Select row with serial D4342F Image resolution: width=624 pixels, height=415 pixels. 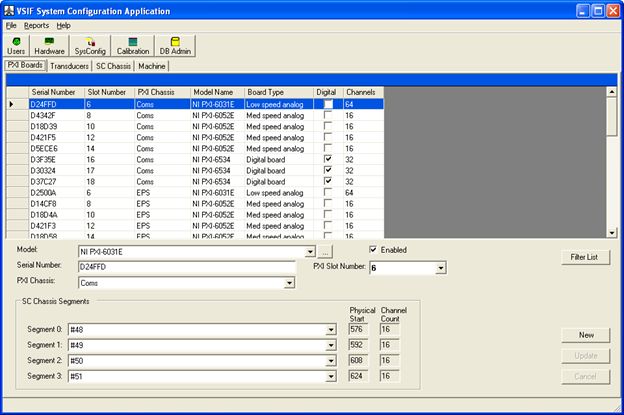[x=195, y=115]
